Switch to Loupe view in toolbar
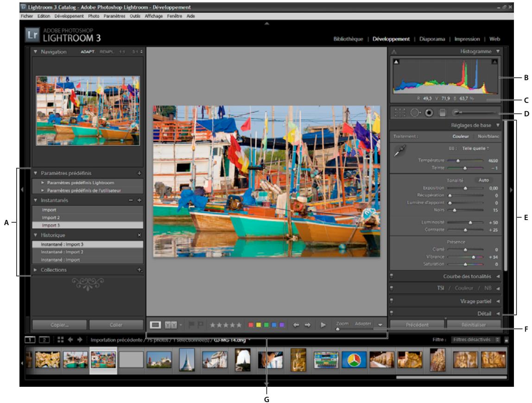Viewport: 532px width, 403px height. coord(155,325)
